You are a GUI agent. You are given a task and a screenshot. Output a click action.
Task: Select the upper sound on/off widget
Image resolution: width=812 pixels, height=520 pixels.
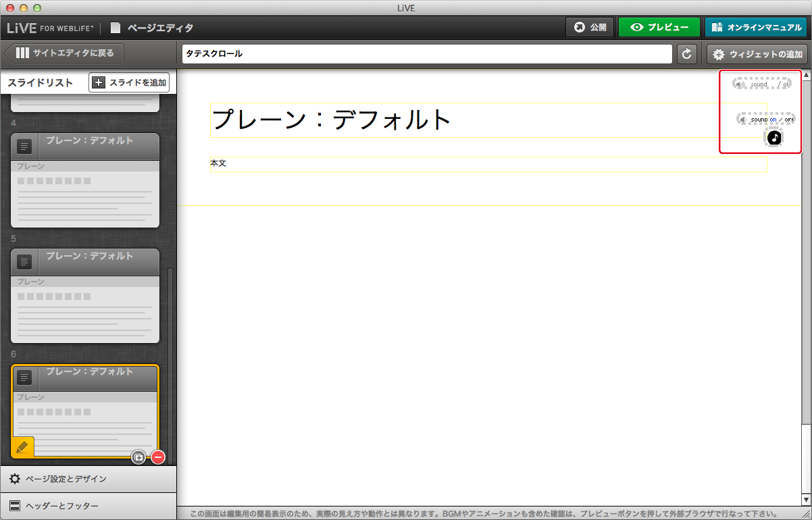(x=763, y=84)
